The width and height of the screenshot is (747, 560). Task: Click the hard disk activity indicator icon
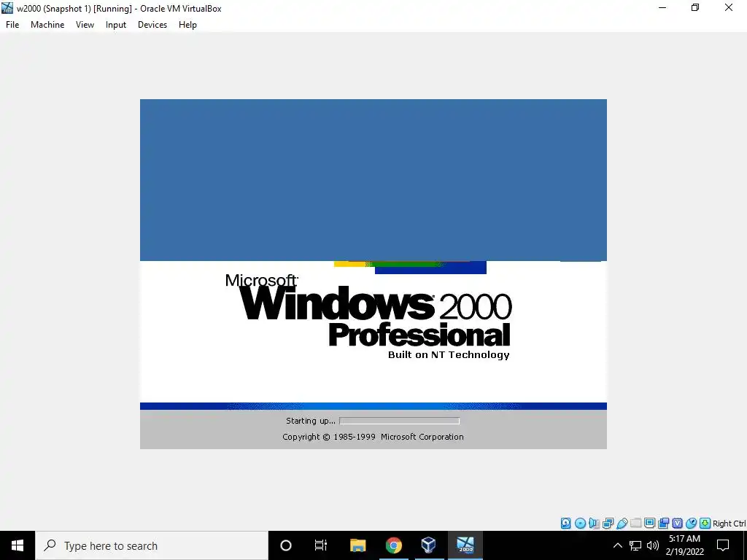(x=565, y=524)
